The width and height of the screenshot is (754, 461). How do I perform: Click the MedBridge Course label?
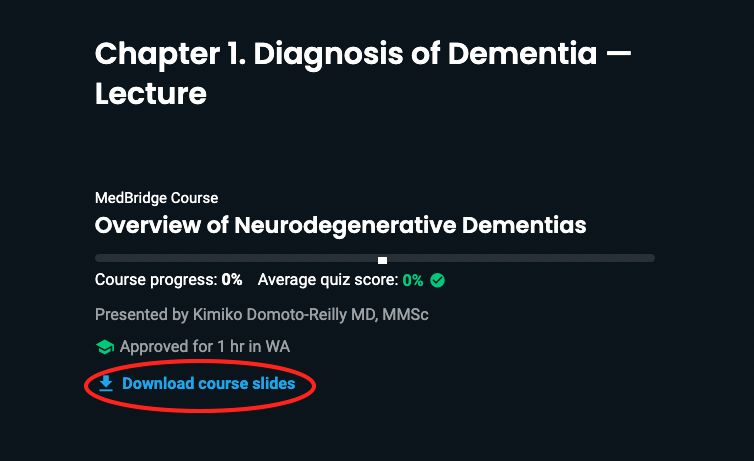pos(156,198)
